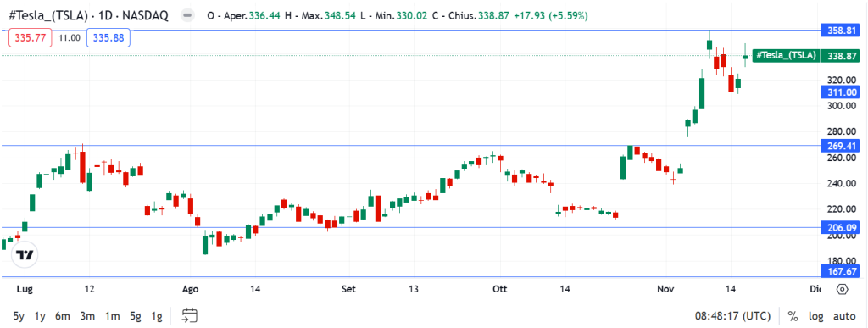This screenshot has height=328, width=868.
Task: Select the 1y time range
Action: coord(40,316)
